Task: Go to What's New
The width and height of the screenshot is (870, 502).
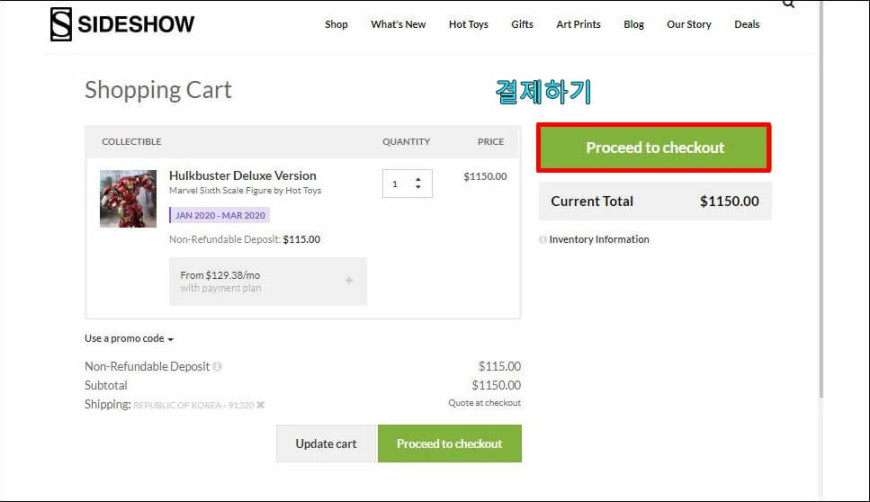Action: 398,24
